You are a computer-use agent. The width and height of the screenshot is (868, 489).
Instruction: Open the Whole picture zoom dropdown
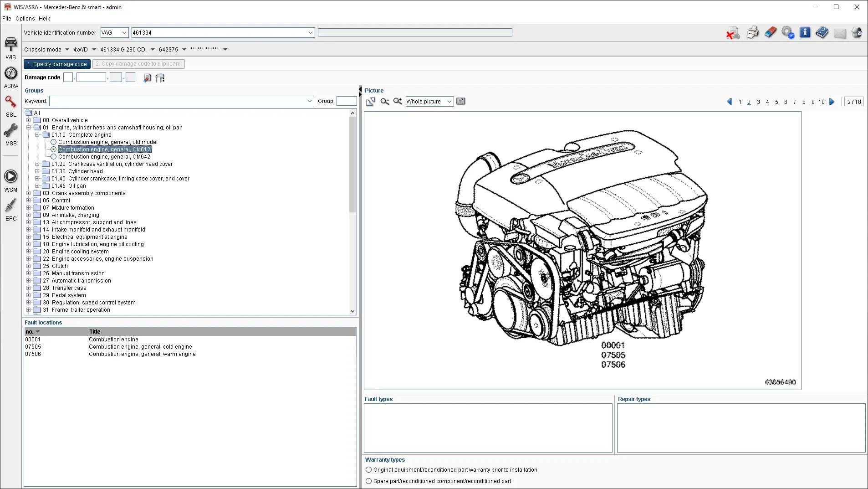pos(429,102)
